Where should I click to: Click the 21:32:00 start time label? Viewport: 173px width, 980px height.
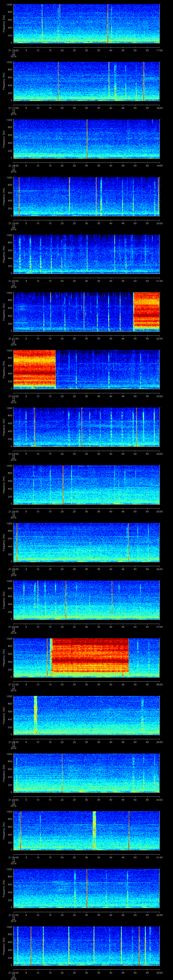coord(13,973)
